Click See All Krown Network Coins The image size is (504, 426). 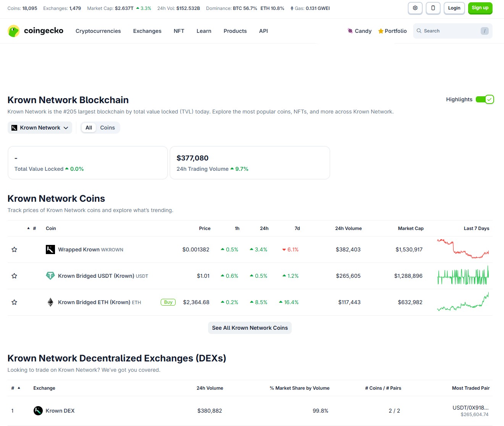pos(250,328)
